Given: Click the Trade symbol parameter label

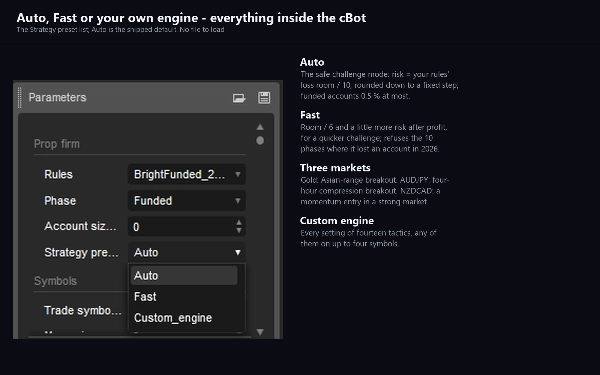Looking at the screenshot, I should [83, 310].
